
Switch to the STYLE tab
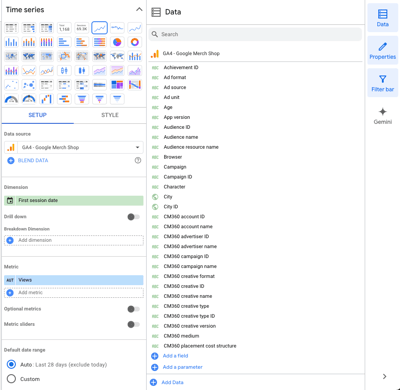click(x=110, y=115)
